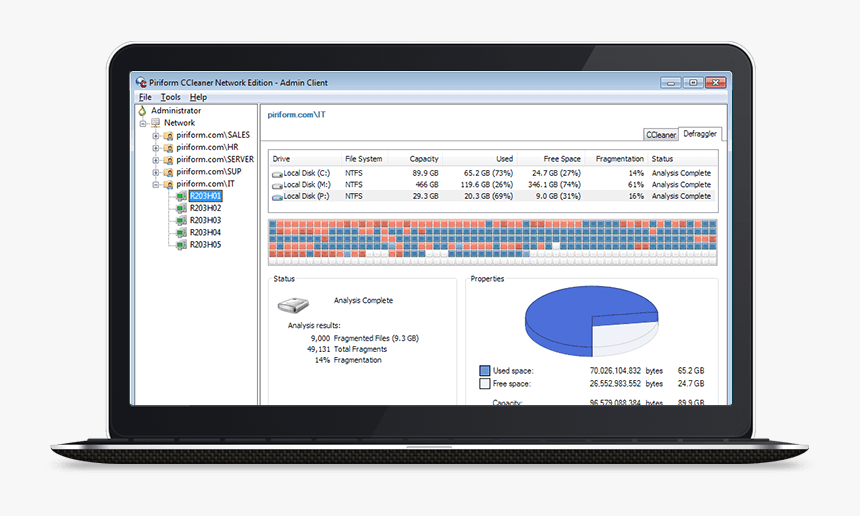Open the Help menu
This screenshot has width=860, height=516.
(x=198, y=97)
